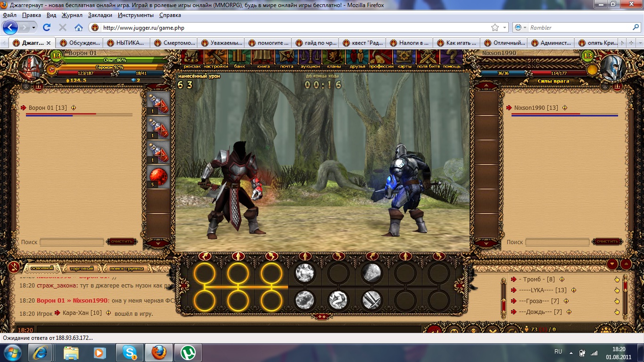The width and height of the screenshot is (644, 362).
Task: Click the Силы врага label
Action: pyautogui.click(x=553, y=81)
